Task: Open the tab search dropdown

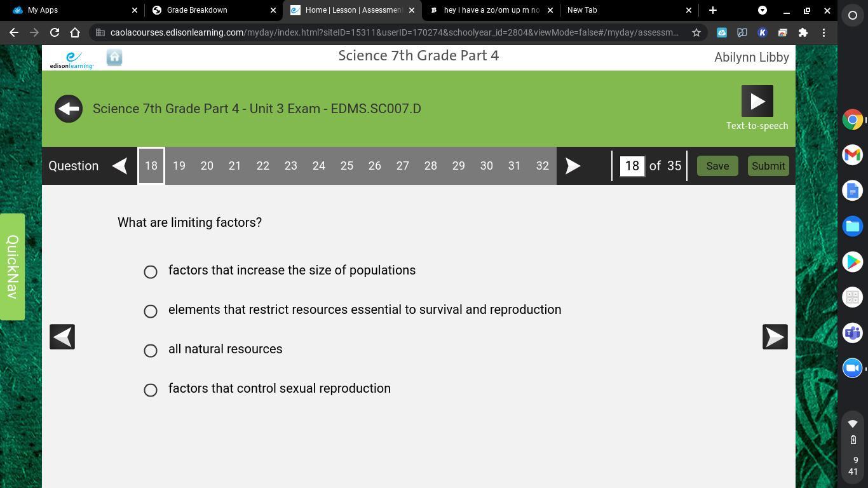Action: pos(762,10)
